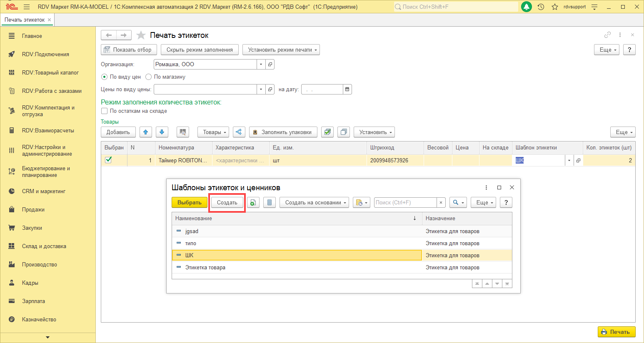Move the row down with the blue down arrow

click(162, 132)
